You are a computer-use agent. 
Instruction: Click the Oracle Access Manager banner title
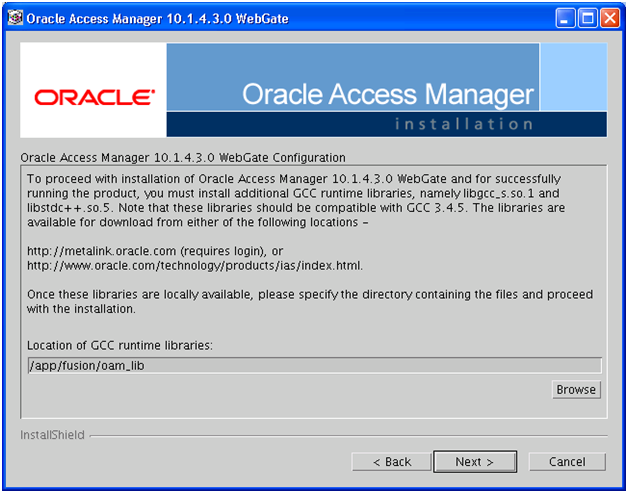tap(388, 95)
